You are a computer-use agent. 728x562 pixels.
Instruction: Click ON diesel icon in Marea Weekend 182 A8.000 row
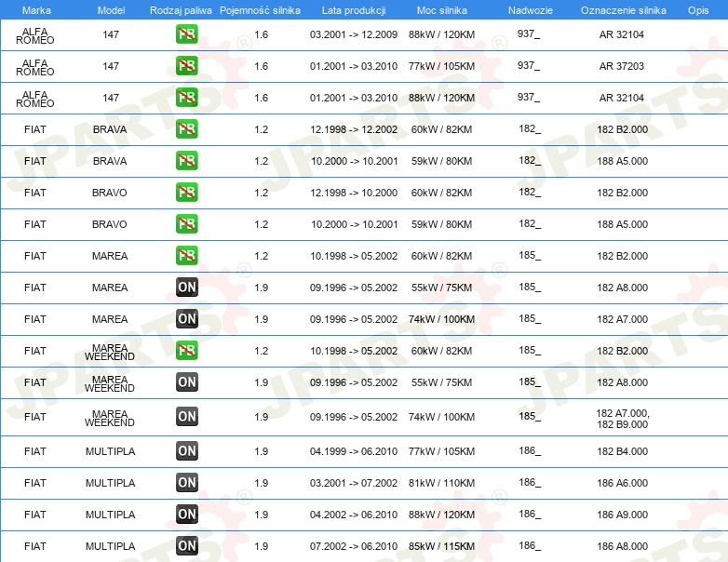[186, 381]
